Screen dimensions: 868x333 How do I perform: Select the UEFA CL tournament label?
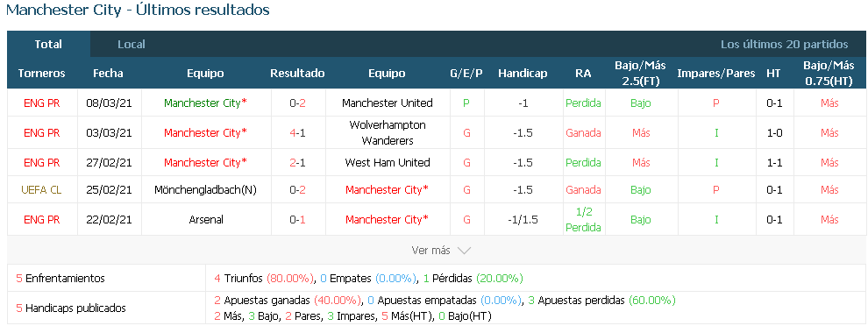41,190
